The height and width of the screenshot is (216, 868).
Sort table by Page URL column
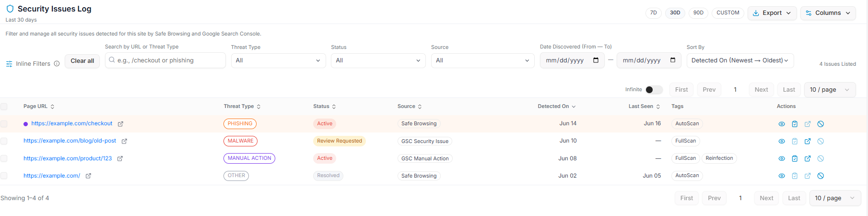[x=39, y=107]
